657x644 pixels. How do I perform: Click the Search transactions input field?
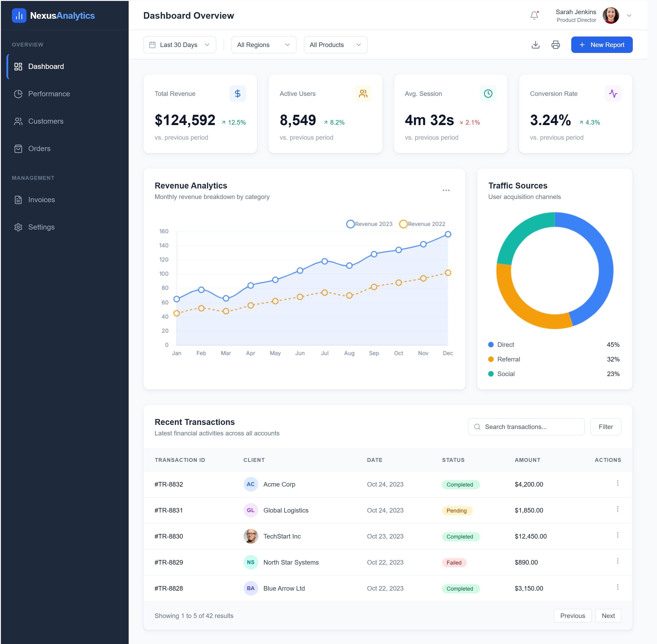click(531, 427)
